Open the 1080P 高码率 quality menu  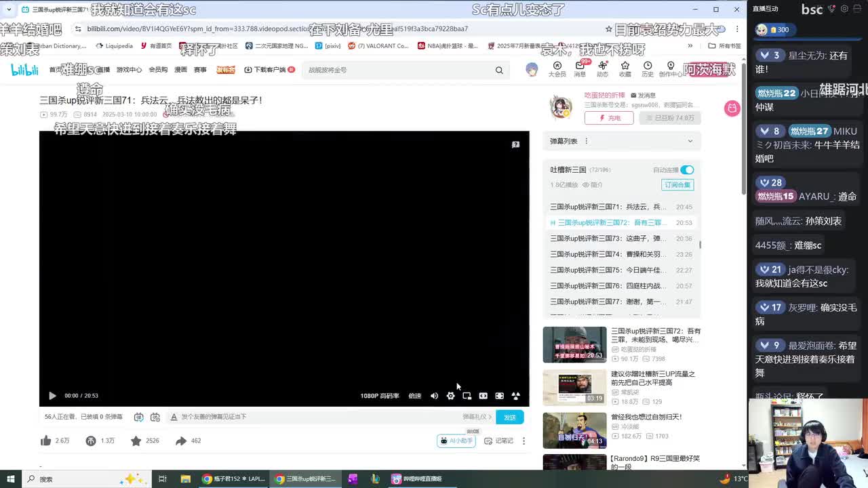pos(380,396)
